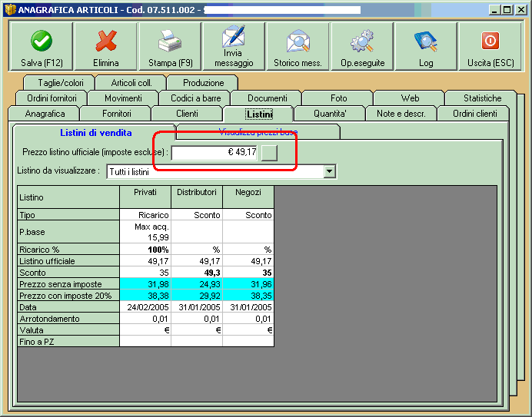Select the Listini di vendita sub-tab

coord(95,133)
